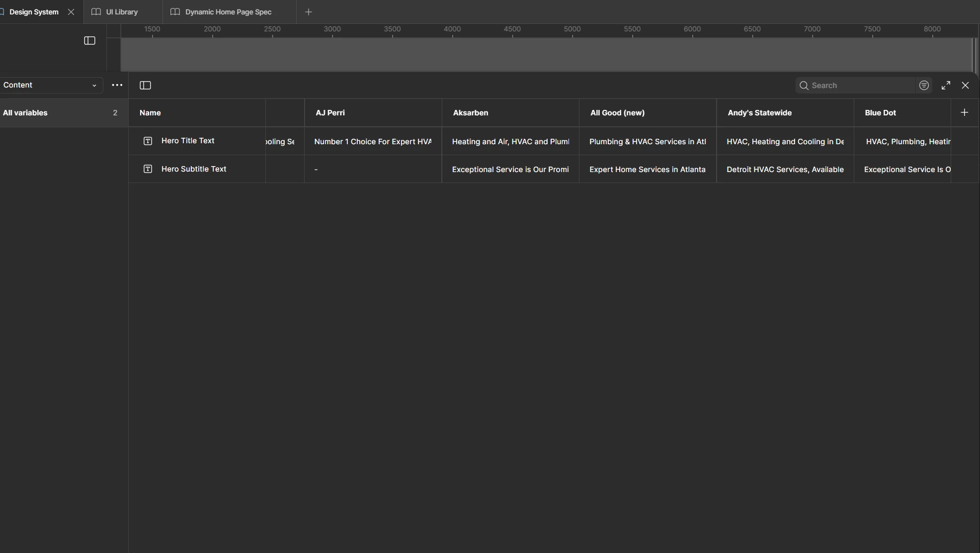Switch to the UI Library tab
980x553 pixels.
coord(122,12)
